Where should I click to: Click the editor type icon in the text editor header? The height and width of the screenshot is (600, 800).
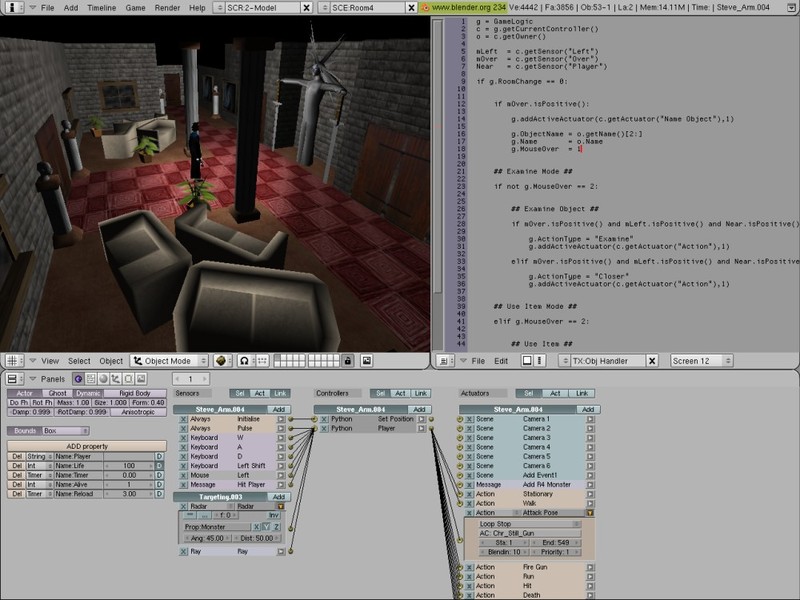tap(443, 363)
